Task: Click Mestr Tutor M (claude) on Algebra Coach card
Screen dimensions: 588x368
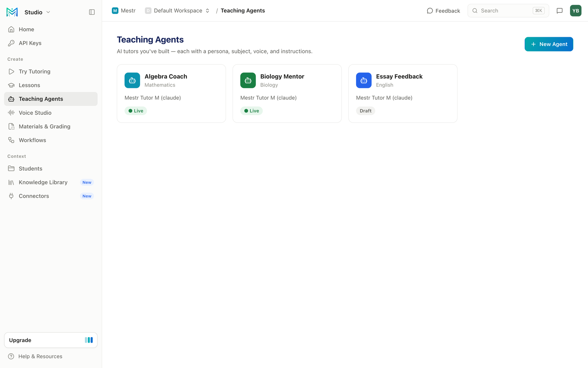Action: (x=153, y=98)
